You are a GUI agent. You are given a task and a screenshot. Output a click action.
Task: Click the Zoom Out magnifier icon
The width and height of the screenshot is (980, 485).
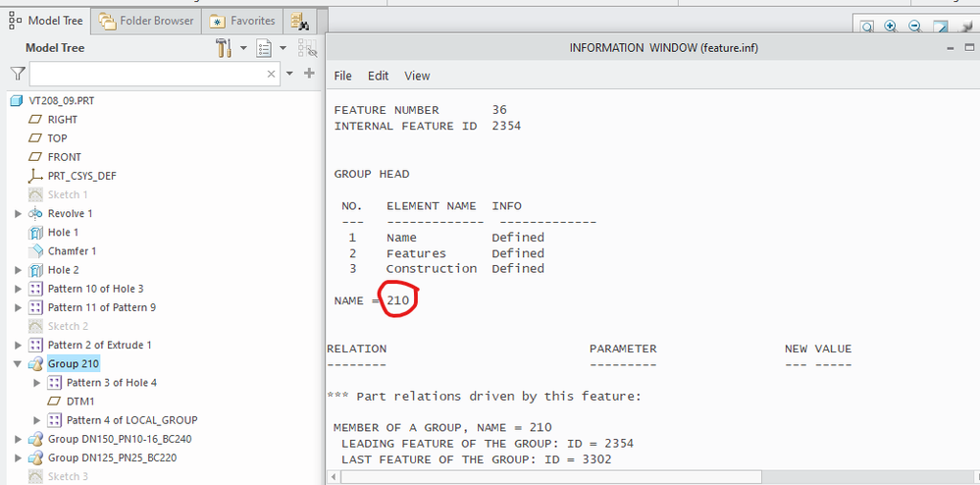(x=915, y=27)
